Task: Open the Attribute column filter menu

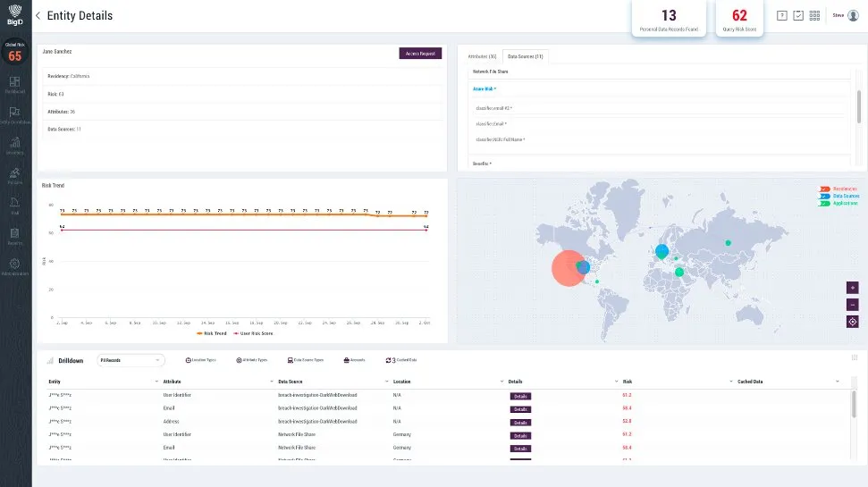Action: [269, 382]
